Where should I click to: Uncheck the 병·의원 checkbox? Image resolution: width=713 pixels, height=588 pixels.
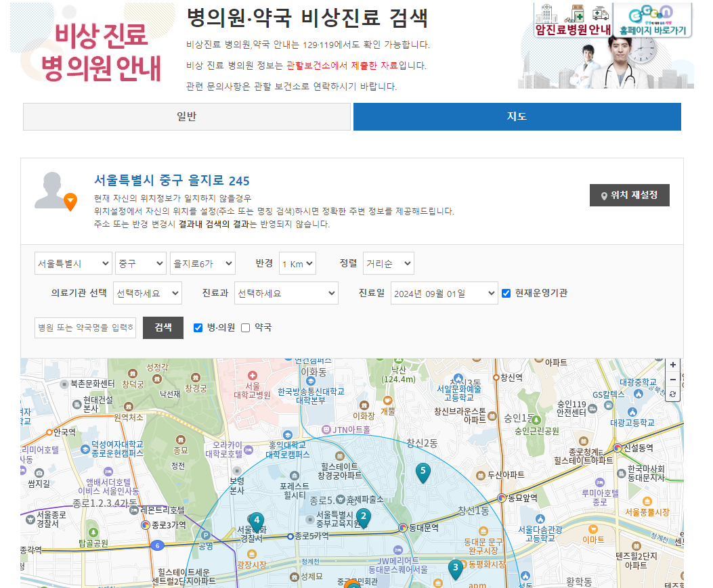click(x=198, y=327)
